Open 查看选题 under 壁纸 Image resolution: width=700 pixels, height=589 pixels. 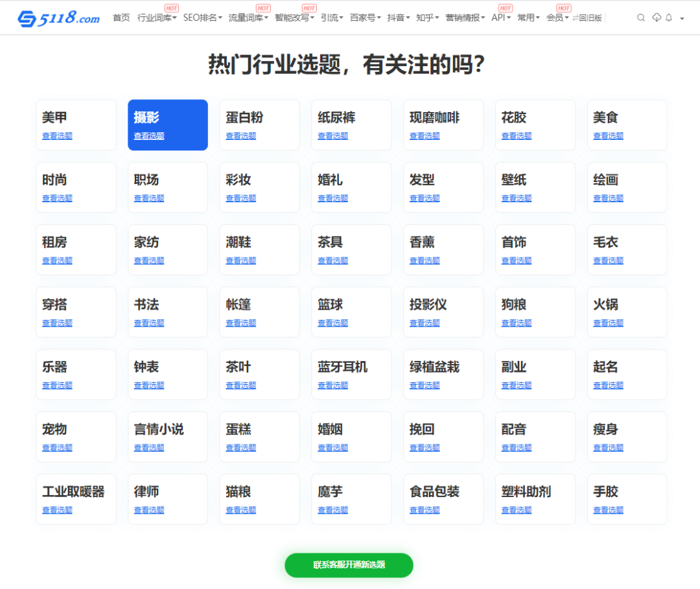517,198
